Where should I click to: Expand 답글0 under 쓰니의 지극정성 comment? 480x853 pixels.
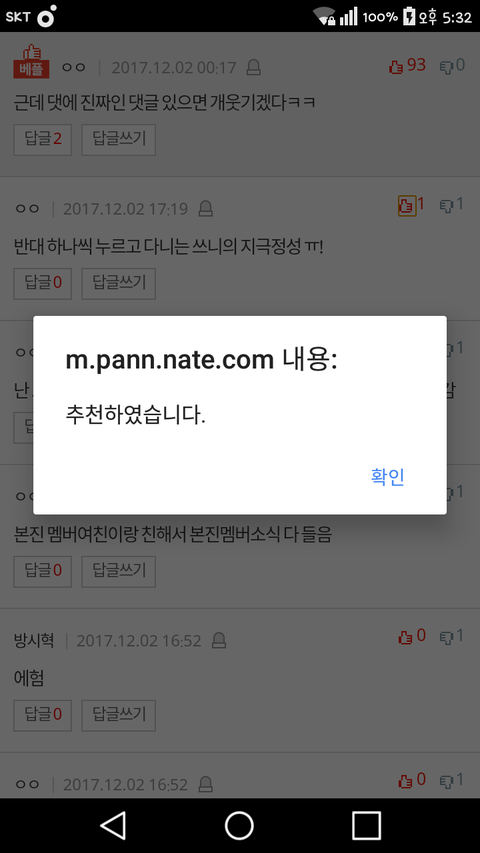pos(42,283)
